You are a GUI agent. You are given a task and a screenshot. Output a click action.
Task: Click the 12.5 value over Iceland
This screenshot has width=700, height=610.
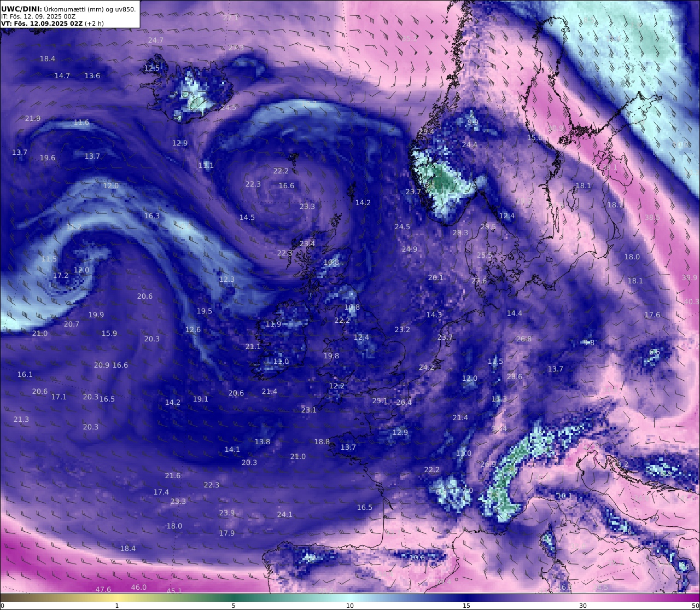click(152, 68)
